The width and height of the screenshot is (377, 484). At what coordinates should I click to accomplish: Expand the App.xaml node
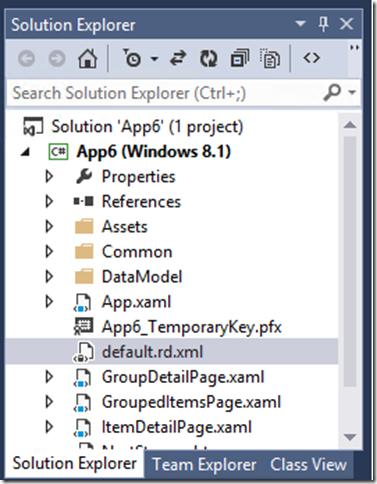tap(49, 301)
